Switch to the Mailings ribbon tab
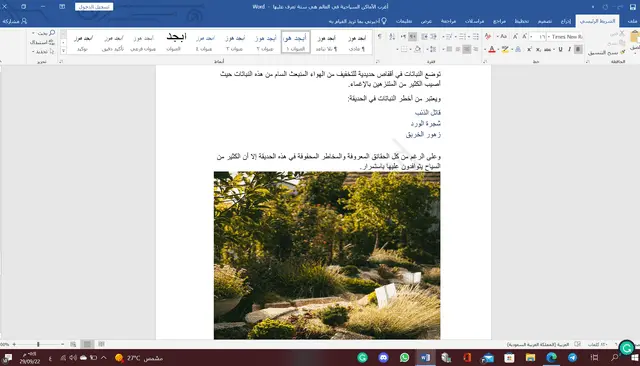This screenshot has height=366, width=640. (x=474, y=21)
